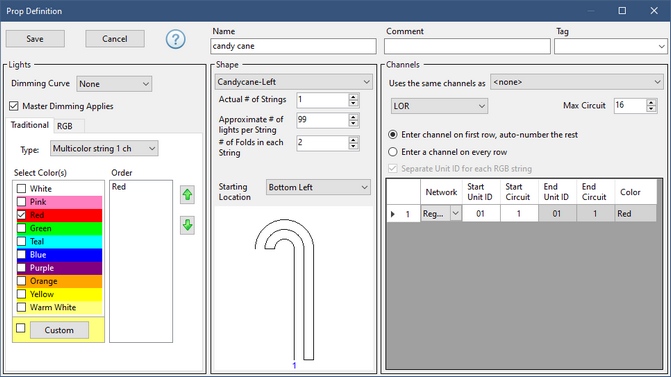The height and width of the screenshot is (377, 671).
Task: Decrease Actual # of Strings spinner down arrow
Action: [x=353, y=104]
